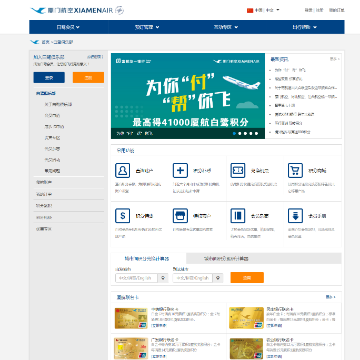Expand the last collapsed section in the sidebar
Screen dimensions: 360x360
pyautogui.click(x=44, y=229)
